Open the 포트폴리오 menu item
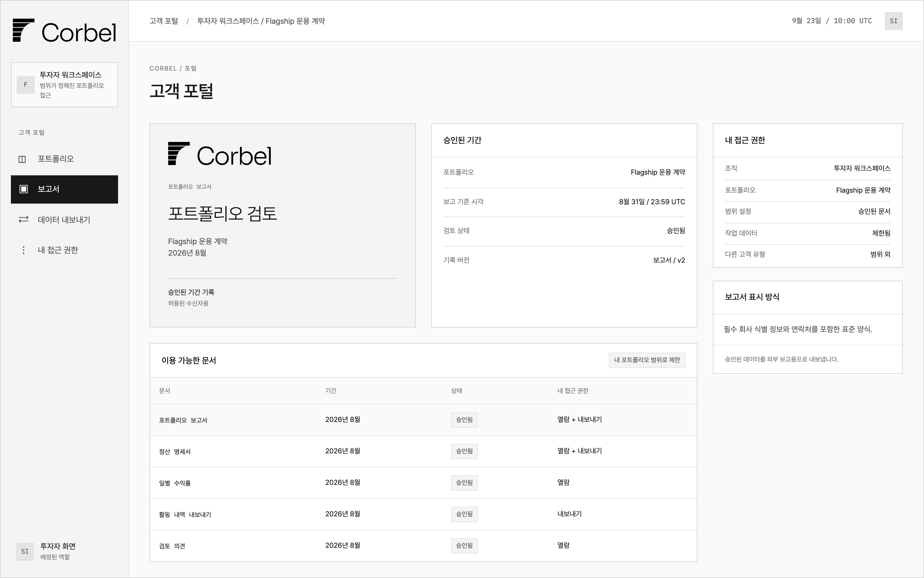Screen dimensions: 924x578 (x=64, y=159)
